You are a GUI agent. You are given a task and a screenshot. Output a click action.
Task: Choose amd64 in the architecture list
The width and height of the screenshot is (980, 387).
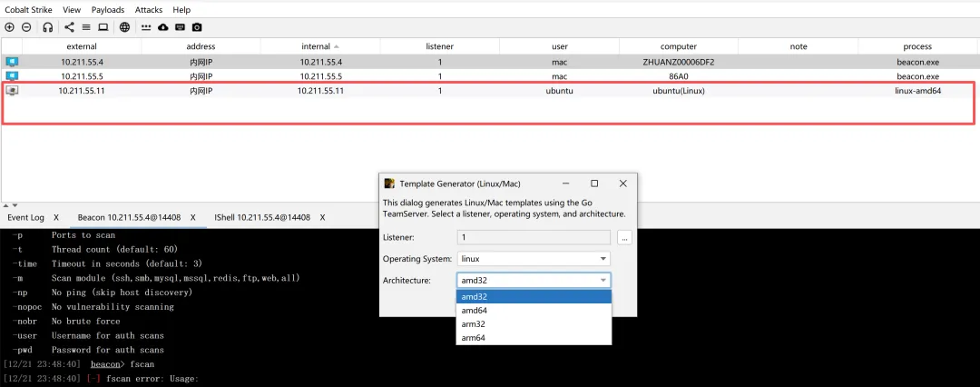pyautogui.click(x=534, y=311)
